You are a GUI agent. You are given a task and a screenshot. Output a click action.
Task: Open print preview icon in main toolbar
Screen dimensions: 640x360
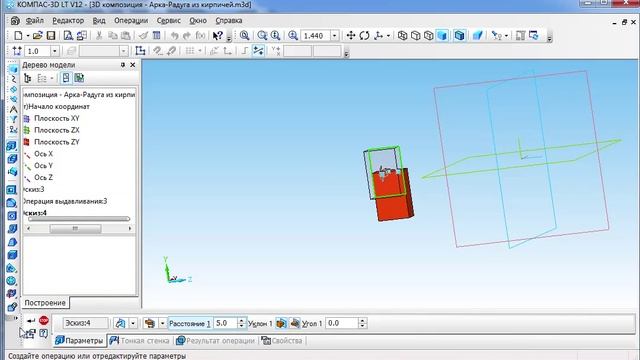68,36
